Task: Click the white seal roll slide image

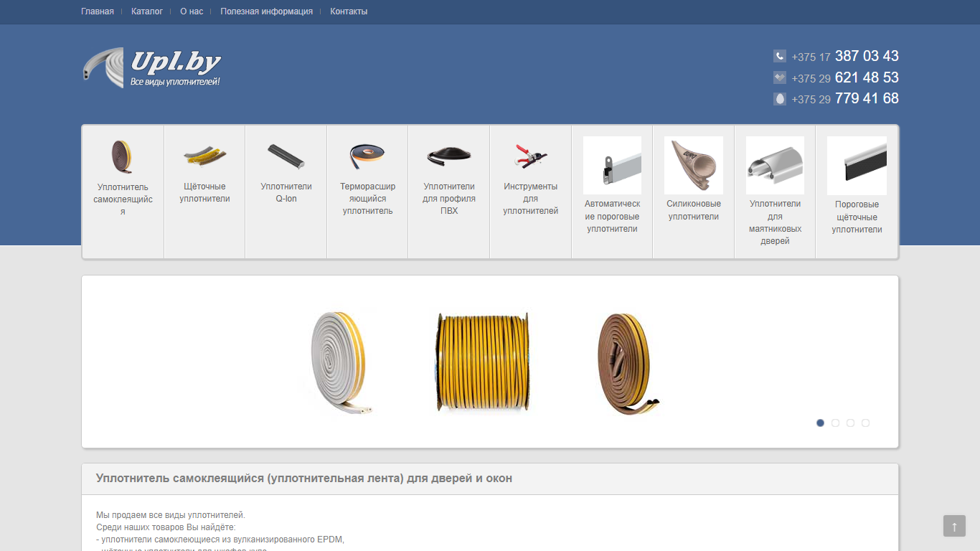Action: [343, 363]
